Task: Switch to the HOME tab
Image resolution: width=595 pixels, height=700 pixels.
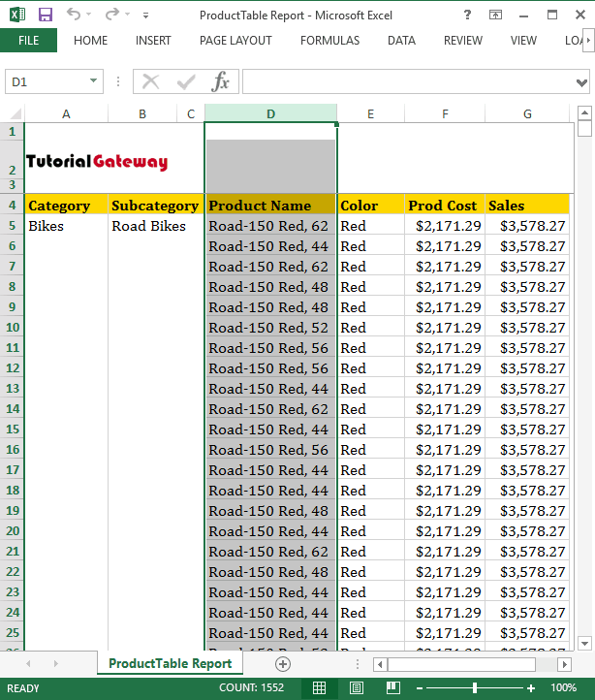Action: (x=91, y=41)
